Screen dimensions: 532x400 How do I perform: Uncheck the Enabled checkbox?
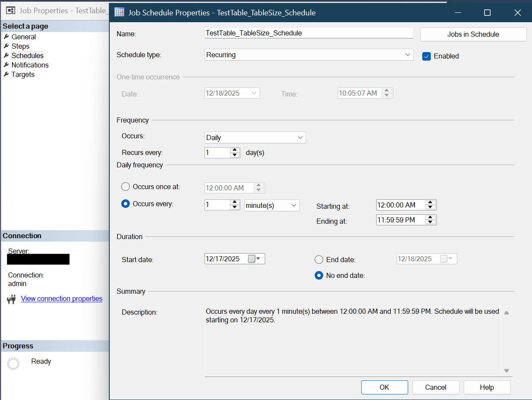tap(426, 56)
